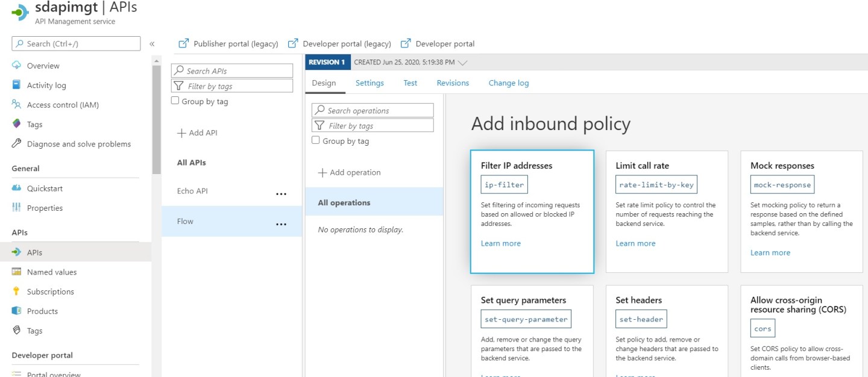Click Learn more under Mock responses

tap(770, 252)
